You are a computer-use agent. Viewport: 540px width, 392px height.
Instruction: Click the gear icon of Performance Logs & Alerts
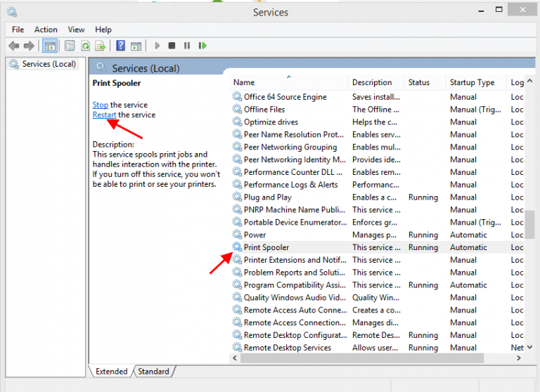[x=237, y=185]
